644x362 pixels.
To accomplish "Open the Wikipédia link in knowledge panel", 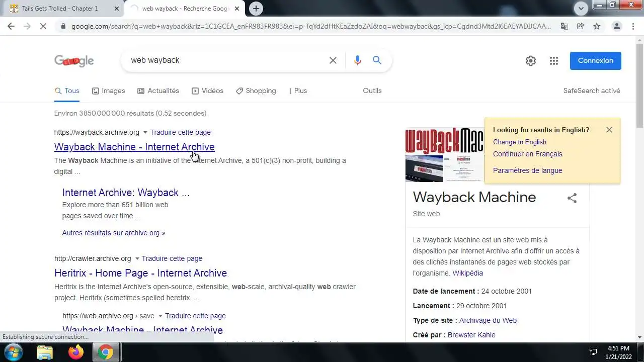I will click(x=467, y=274).
